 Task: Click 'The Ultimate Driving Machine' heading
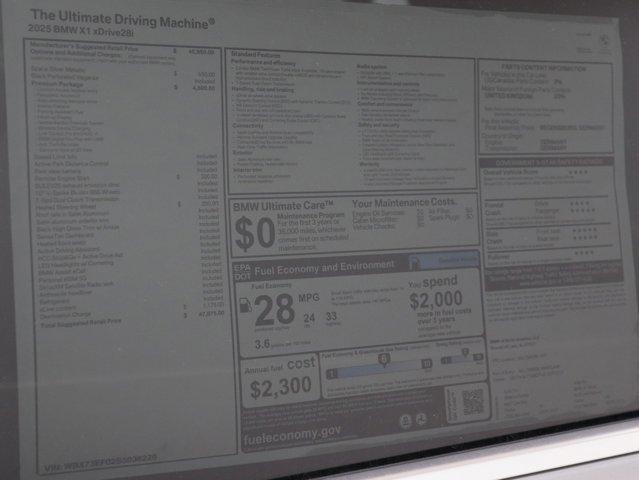coord(122,19)
